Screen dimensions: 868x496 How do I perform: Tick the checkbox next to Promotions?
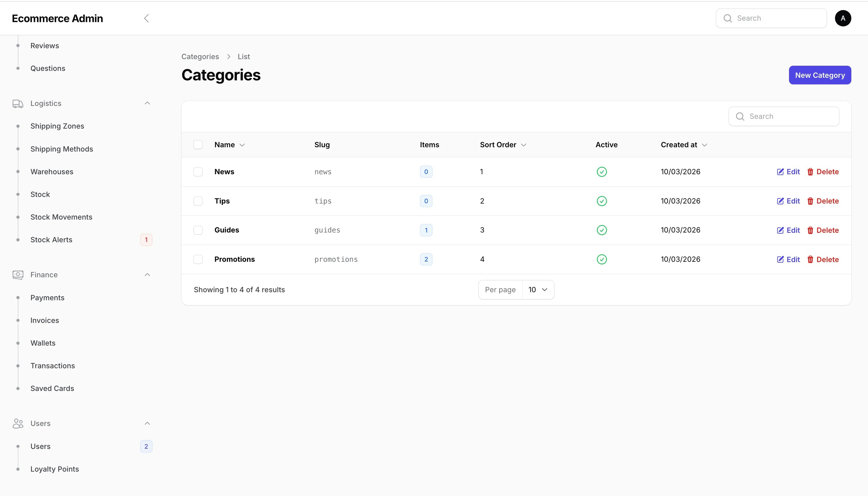[198, 259]
